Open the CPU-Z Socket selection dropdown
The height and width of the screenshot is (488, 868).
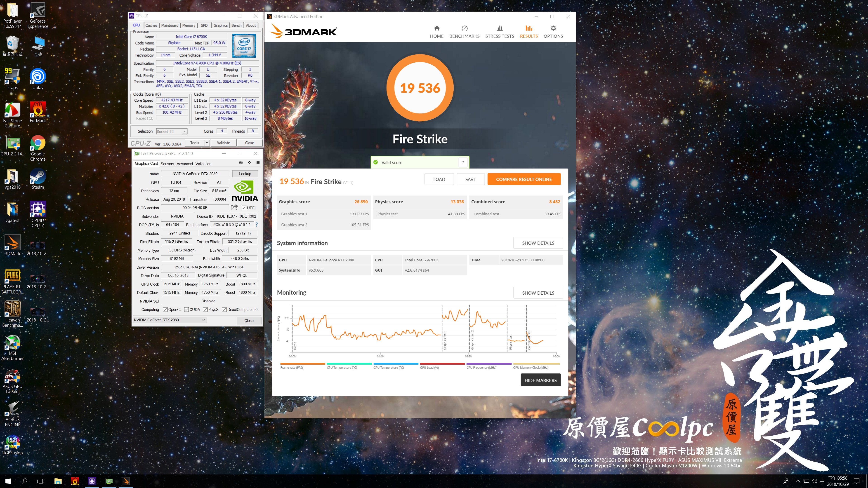point(172,131)
